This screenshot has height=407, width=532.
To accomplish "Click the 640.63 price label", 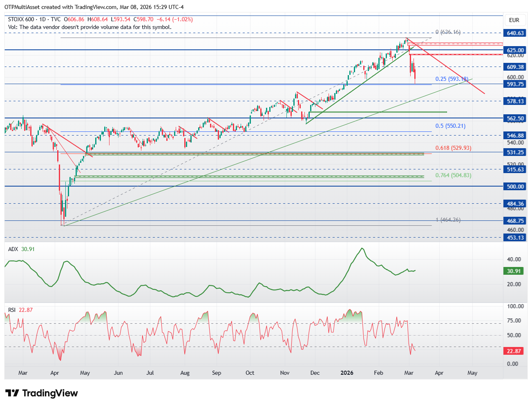I will coord(515,33).
